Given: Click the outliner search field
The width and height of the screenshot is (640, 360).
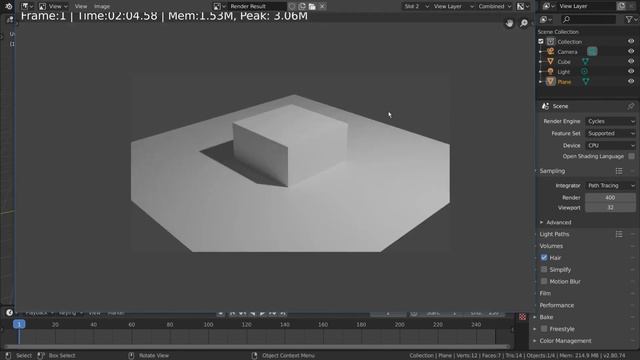Looking at the screenshot, I should click(588, 19).
